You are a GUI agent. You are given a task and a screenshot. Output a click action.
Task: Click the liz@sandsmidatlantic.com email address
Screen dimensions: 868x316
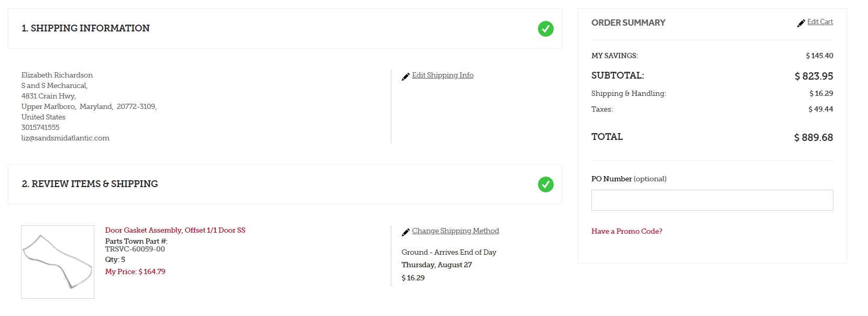click(65, 138)
